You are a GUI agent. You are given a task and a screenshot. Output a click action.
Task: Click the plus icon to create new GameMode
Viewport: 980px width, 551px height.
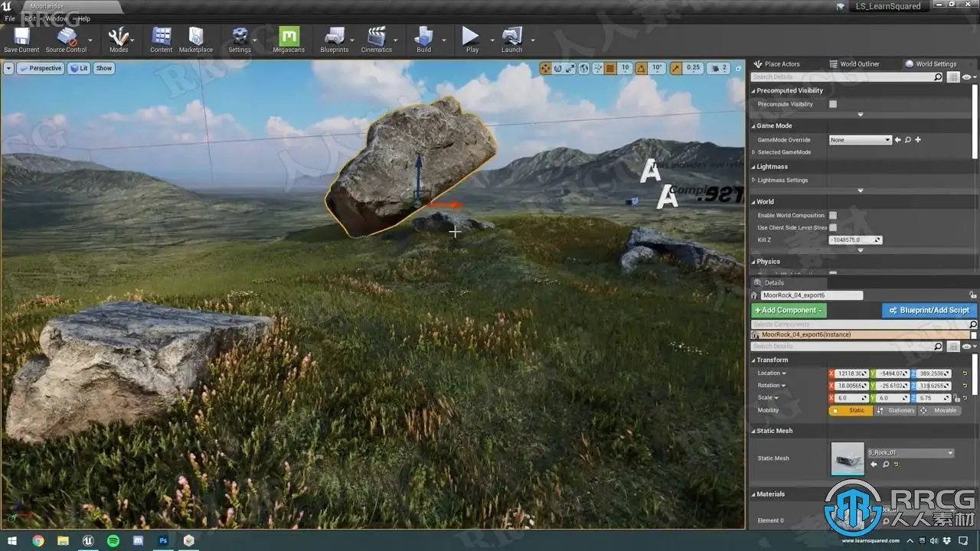coord(918,140)
